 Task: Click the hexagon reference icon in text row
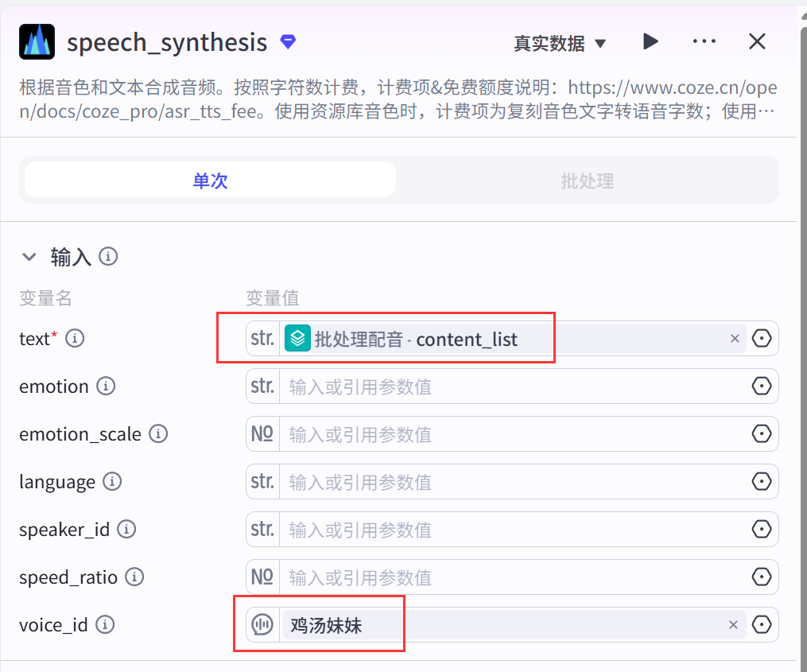point(761,339)
